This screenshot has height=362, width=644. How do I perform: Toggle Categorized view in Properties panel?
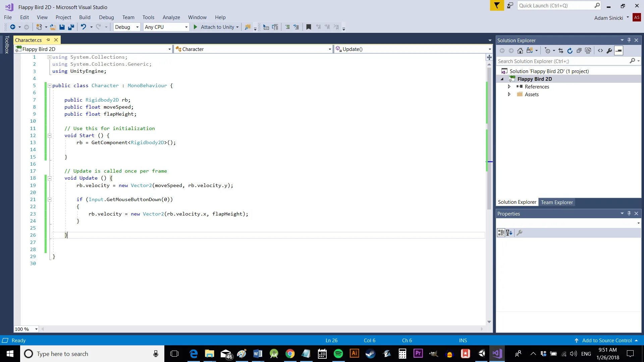[501, 233]
